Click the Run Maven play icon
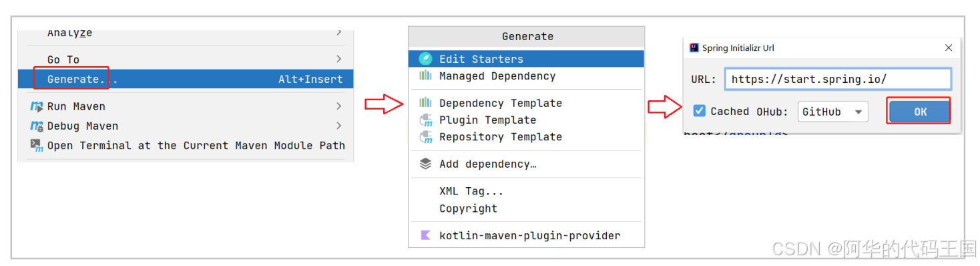Image resolution: width=980 pixels, height=266 pixels. pyautogui.click(x=37, y=106)
